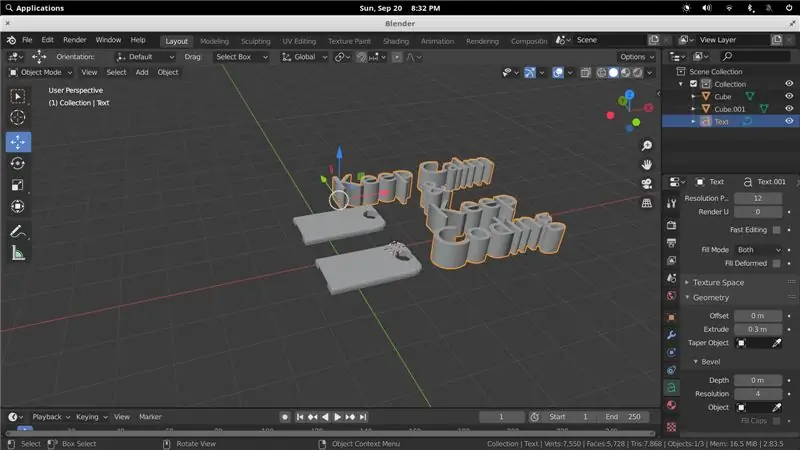Click Bevel Depth 0 m field
The image size is (800, 450).
click(x=758, y=380)
